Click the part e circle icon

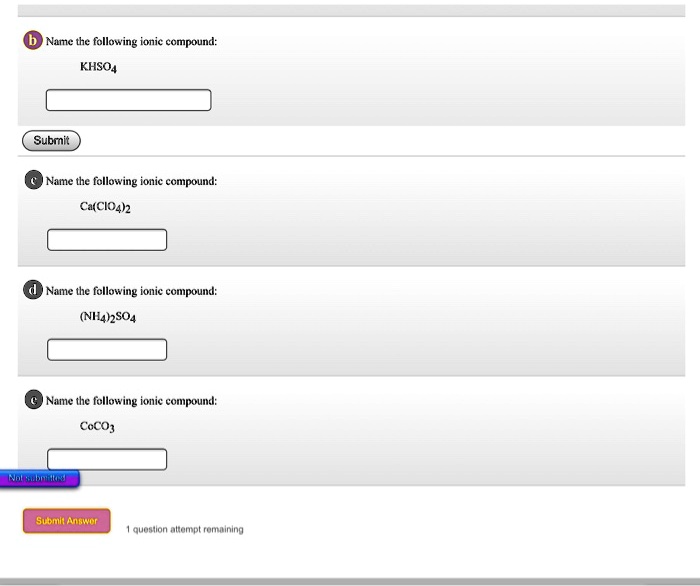[x=33, y=400]
